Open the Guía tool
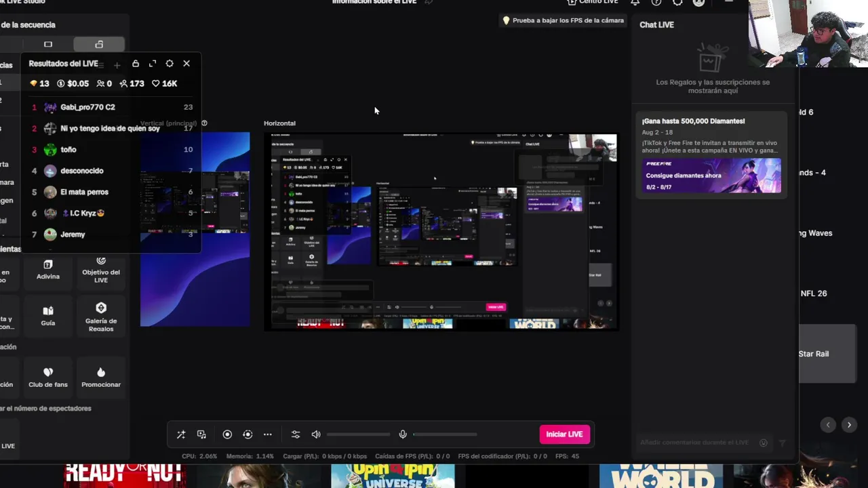 pos(48,316)
